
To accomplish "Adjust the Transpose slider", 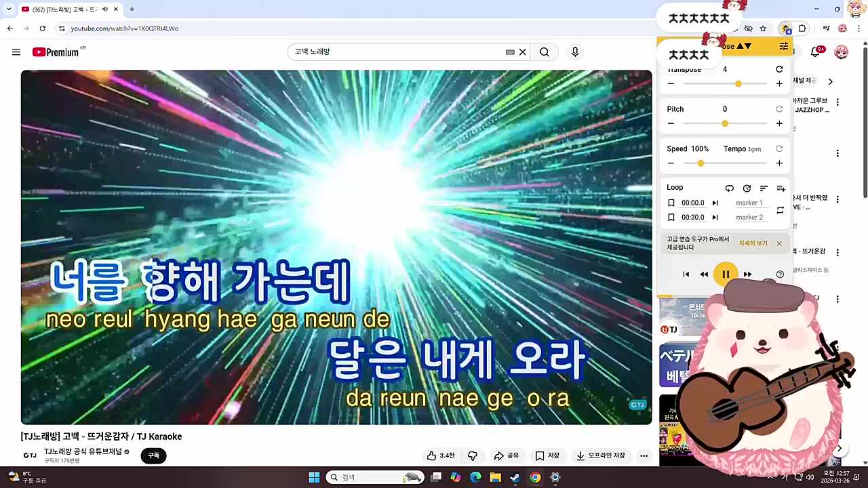I will click(725, 83).
